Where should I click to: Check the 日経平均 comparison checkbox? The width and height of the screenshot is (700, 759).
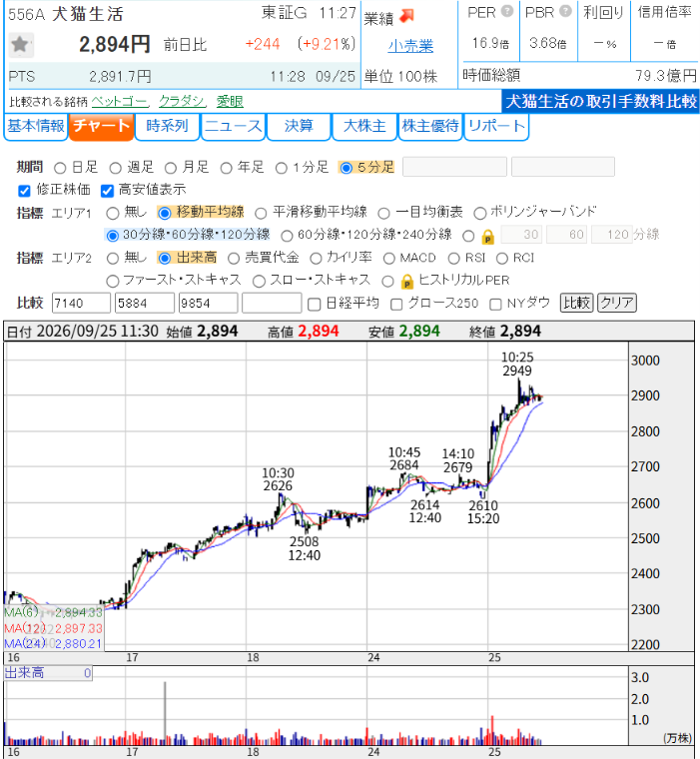tap(315, 305)
